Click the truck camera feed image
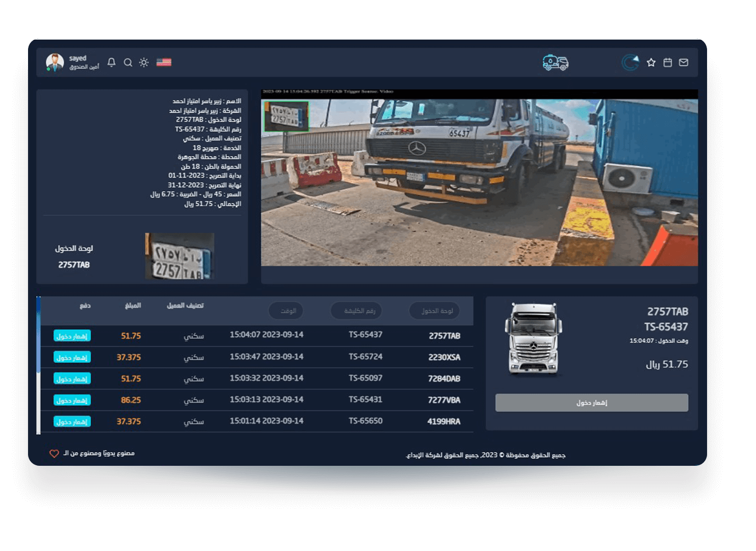 479,182
